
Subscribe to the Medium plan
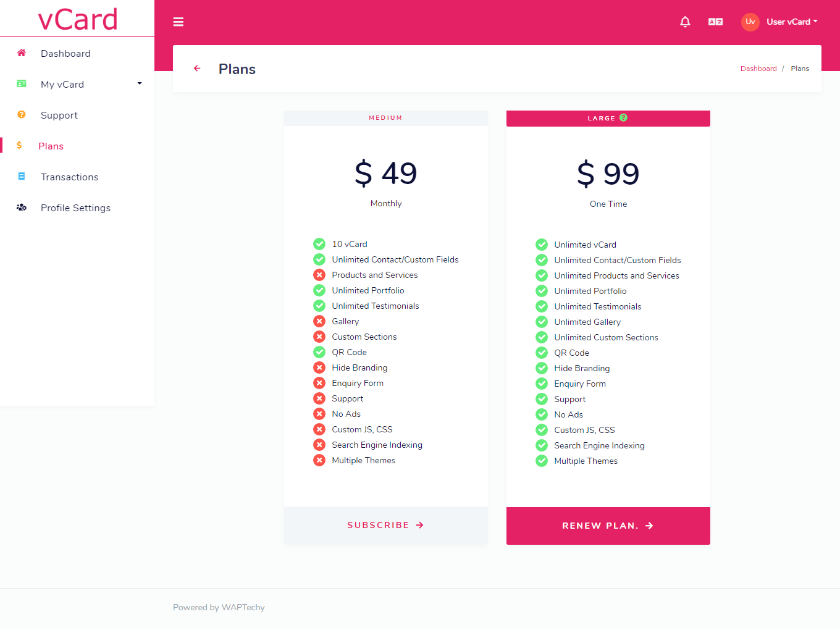click(x=385, y=525)
